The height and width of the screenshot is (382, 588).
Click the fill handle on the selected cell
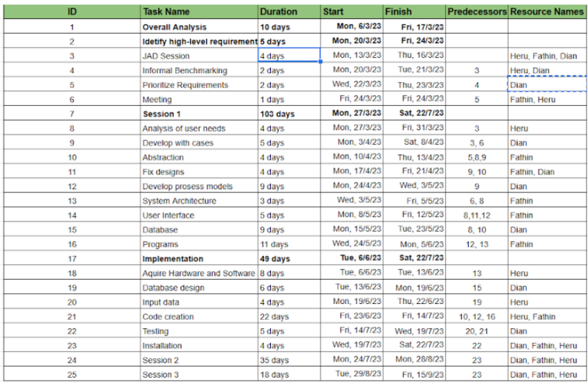coord(320,61)
